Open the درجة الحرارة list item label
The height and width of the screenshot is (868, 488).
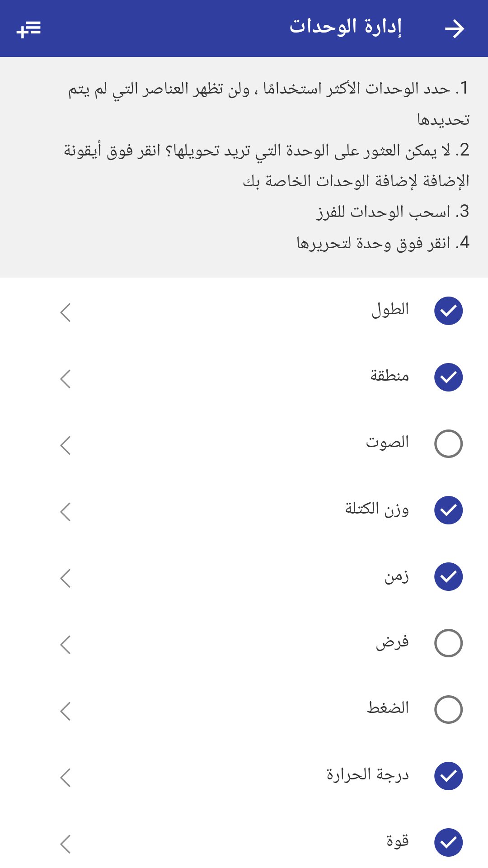click(367, 775)
